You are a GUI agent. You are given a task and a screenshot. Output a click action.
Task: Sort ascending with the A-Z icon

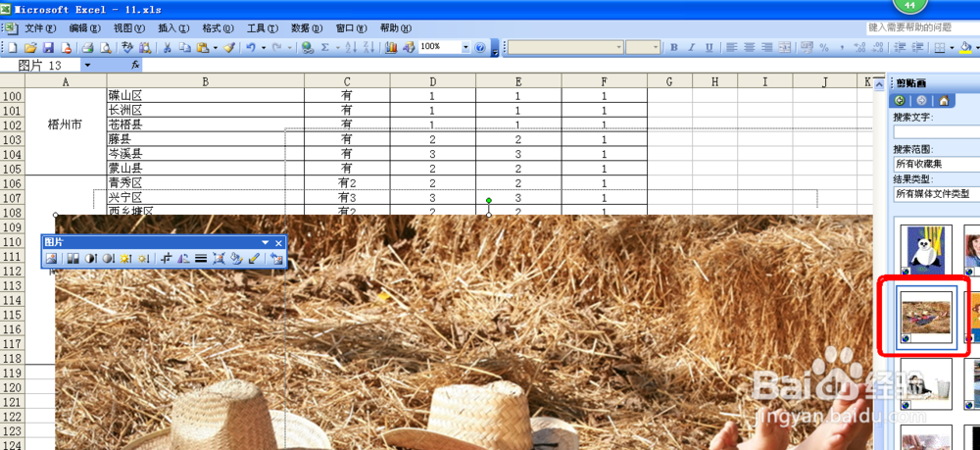tap(351, 47)
